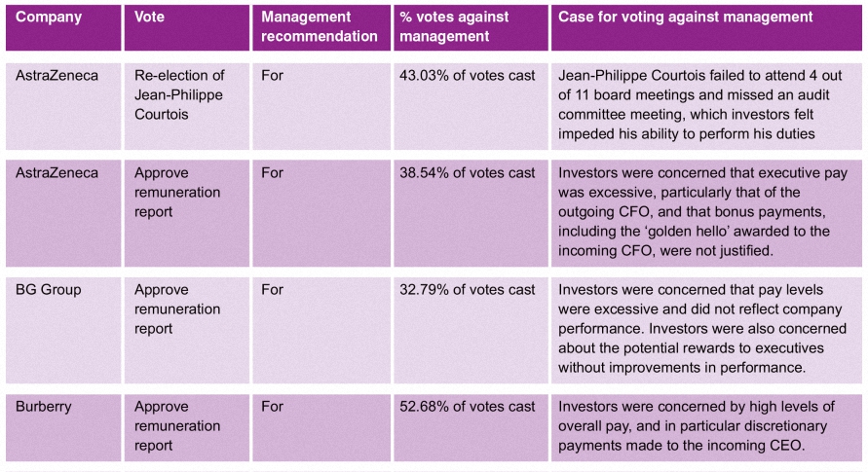Click the Case for voting against management header
Image resolution: width=868 pixels, height=472 pixels.
click(x=706, y=27)
